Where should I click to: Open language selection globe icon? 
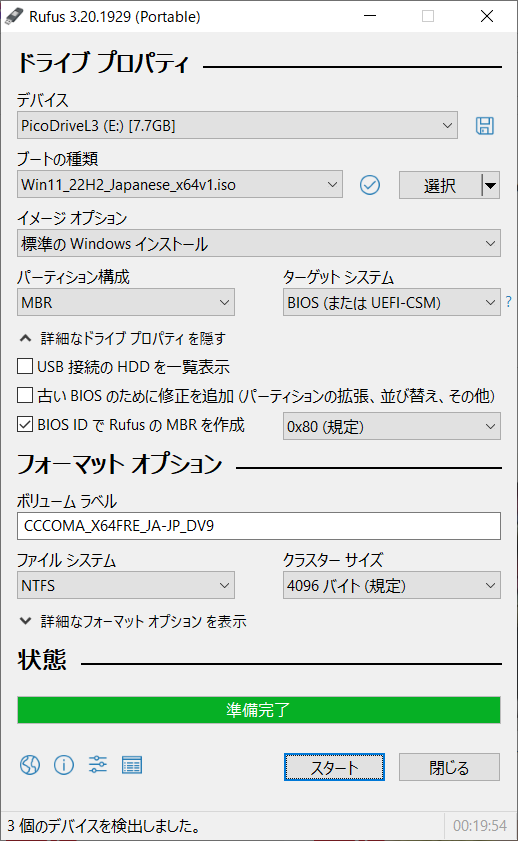click(x=30, y=765)
